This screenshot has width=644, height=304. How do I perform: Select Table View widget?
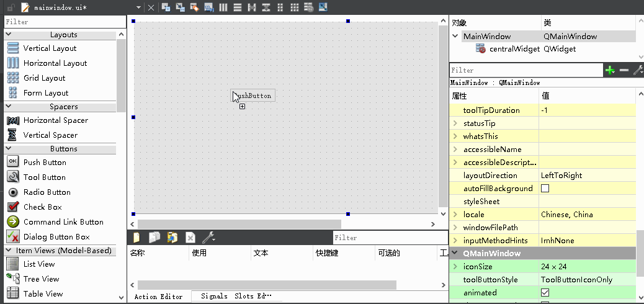click(43, 293)
